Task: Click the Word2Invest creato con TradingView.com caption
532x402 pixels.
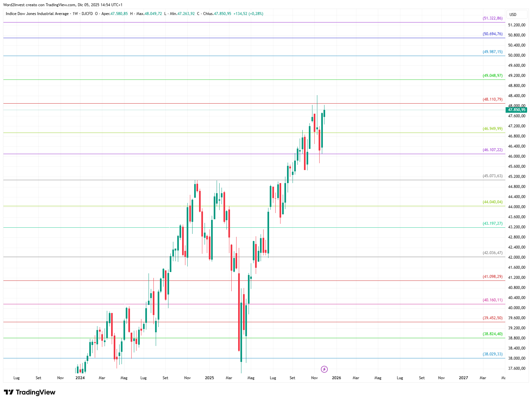Action: (39, 5)
